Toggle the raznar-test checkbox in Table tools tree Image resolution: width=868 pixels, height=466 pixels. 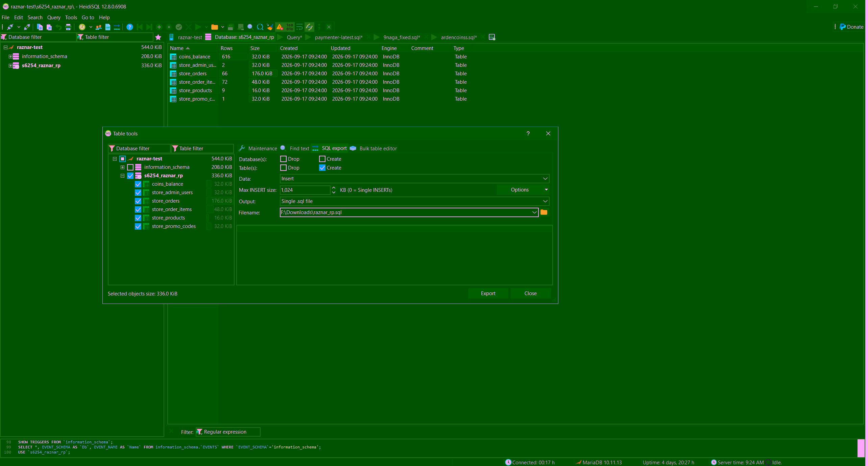[x=123, y=159]
